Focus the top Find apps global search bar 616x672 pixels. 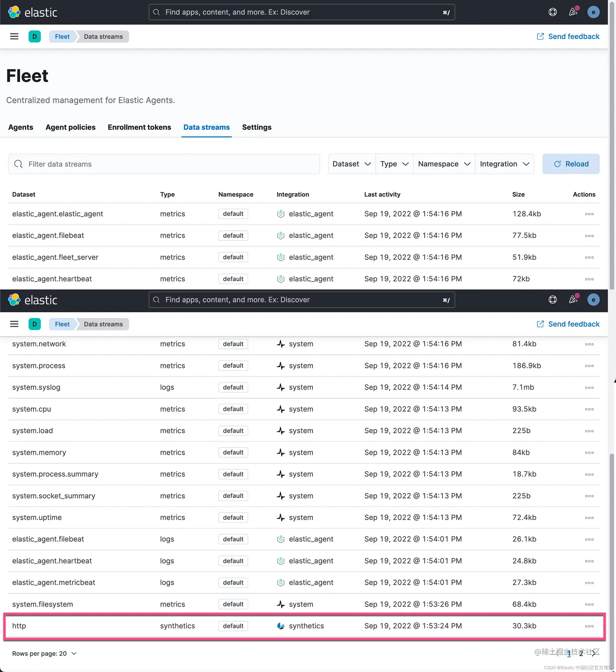pos(302,12)
